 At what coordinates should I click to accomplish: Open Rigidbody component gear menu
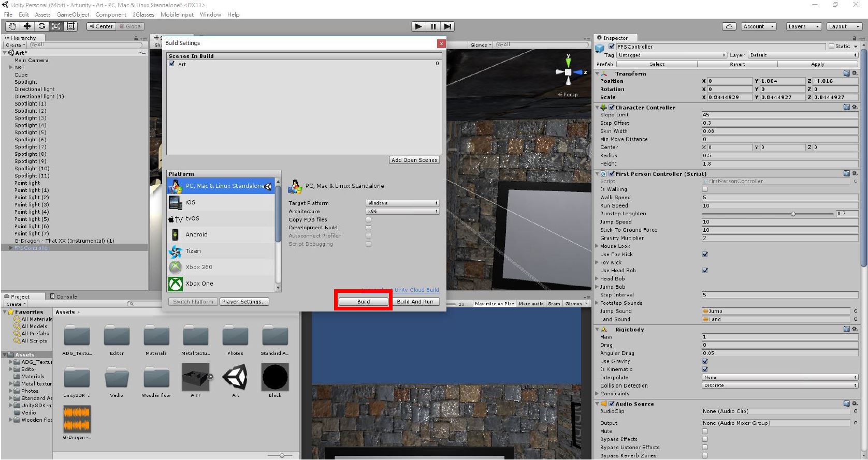pyautogui.click(x=855, y=329)
